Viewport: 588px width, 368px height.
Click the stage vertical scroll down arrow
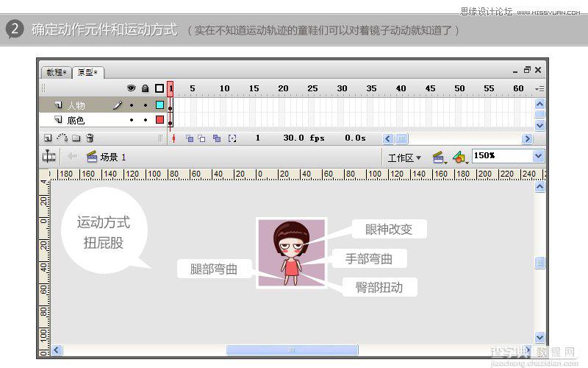[539, 337]
